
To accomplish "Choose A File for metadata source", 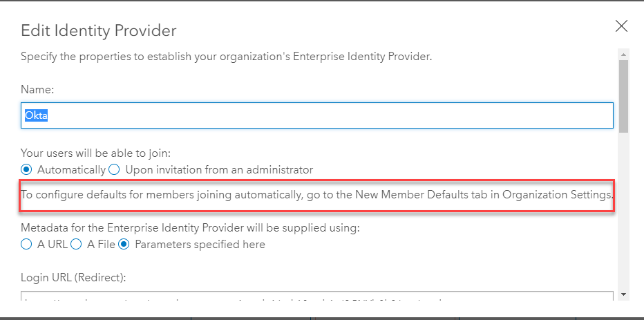I will (x=77, y=244).
